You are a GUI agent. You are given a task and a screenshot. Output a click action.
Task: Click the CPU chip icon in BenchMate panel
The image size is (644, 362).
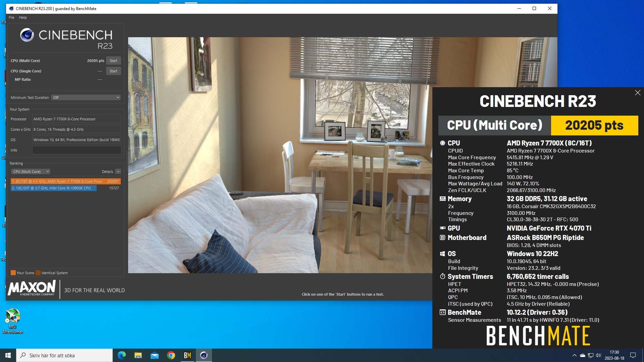click(442, 143)
